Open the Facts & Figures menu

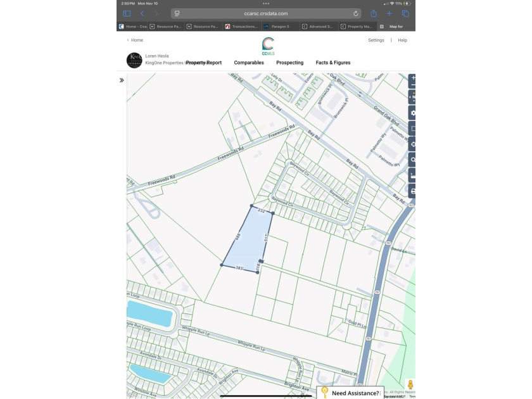(x=333, y=63)
